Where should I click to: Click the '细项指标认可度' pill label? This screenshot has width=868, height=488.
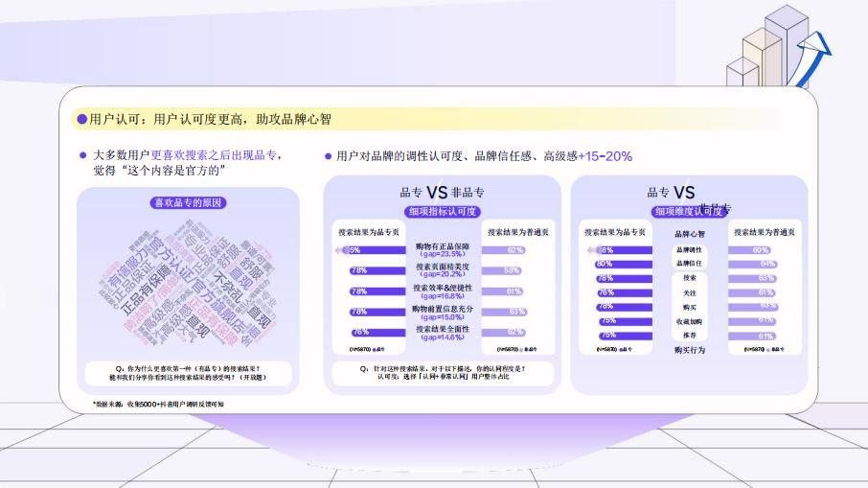pos(443,212)
